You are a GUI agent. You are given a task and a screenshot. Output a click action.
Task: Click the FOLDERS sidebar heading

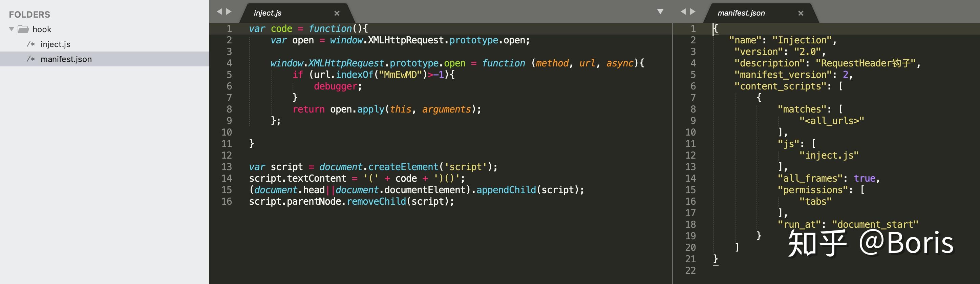click(x=30, y=15)
